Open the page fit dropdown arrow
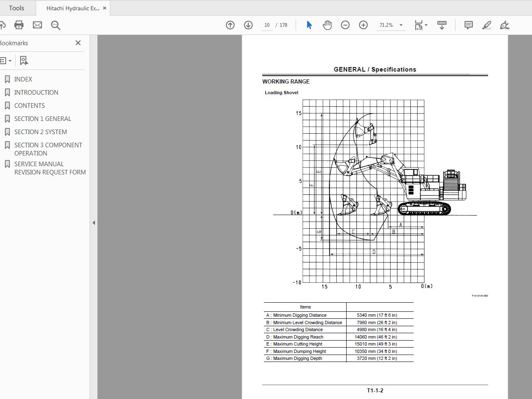Image resolution: width=532 pixels, height=399 pixels. (427, 25)
